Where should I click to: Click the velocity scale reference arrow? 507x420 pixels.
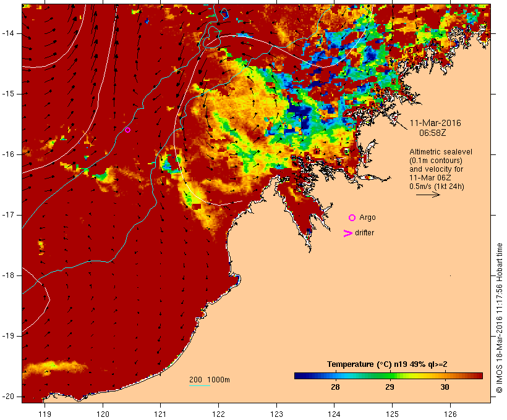(x=428, y=195)
